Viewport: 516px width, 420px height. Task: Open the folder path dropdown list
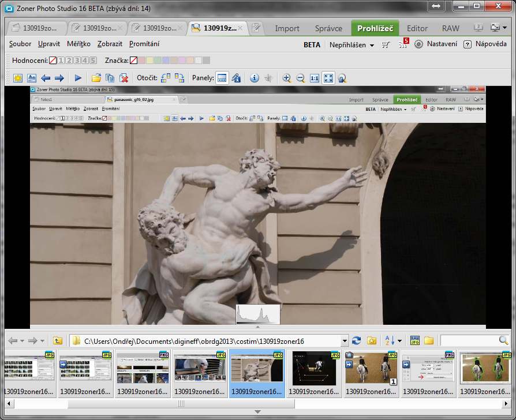click(345, 340)
